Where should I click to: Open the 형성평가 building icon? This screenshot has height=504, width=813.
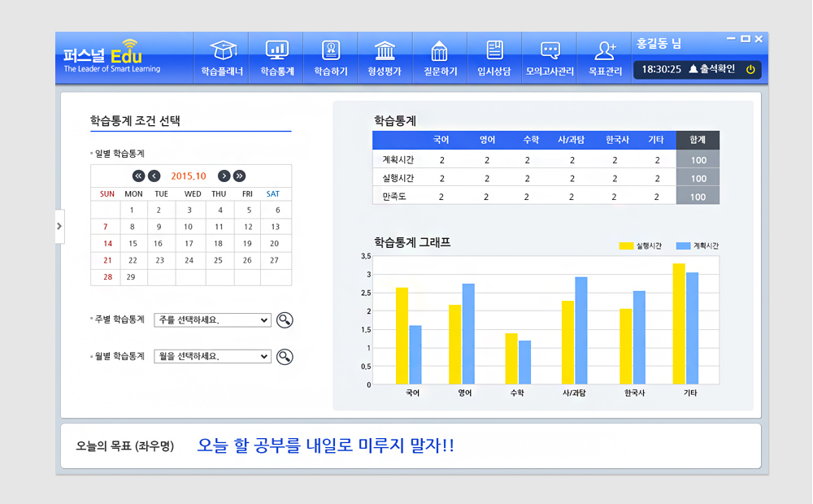[385, 50]
